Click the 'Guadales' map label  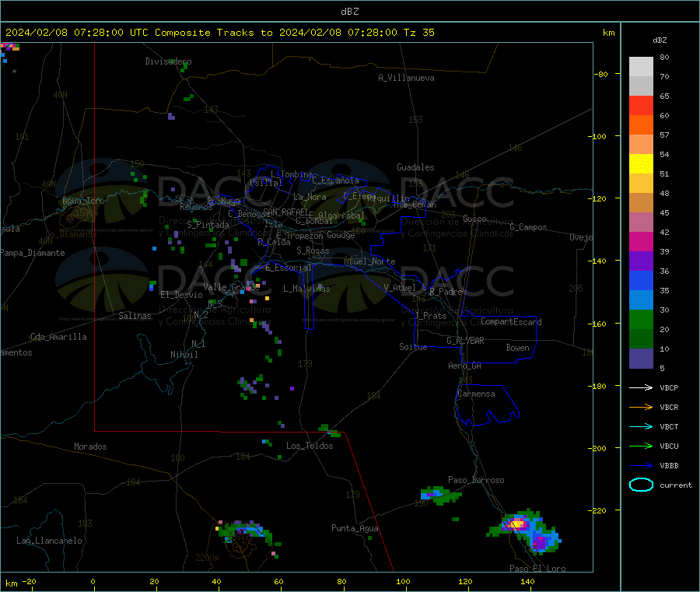coord(415,167)
